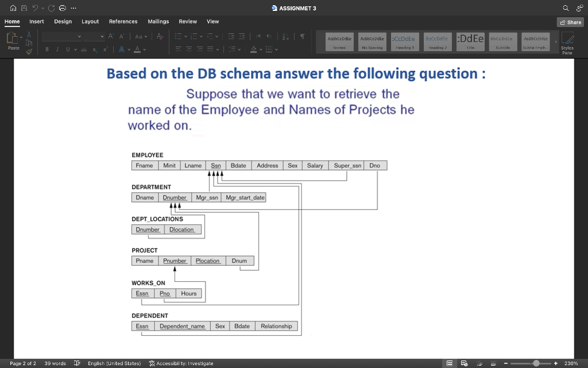
Task: Click the Sort A-Z icon
Action: click(x=285, y=36)
